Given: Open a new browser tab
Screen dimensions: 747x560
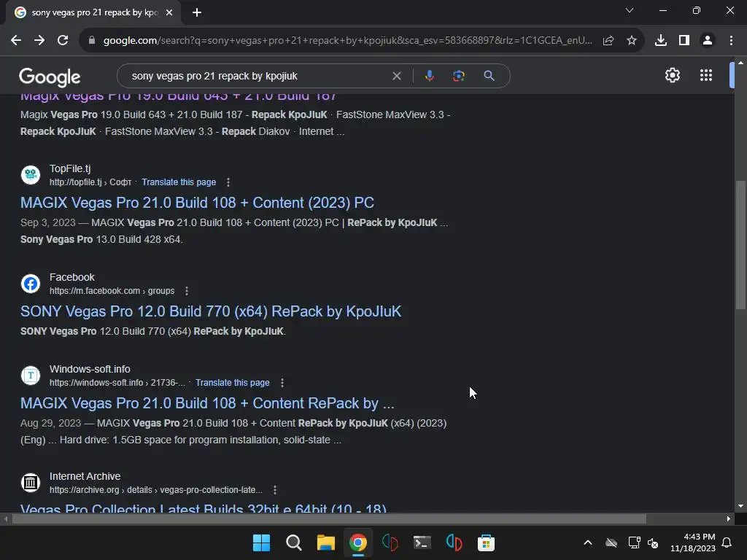Looking at the screenshot, I should click(197, 13).
